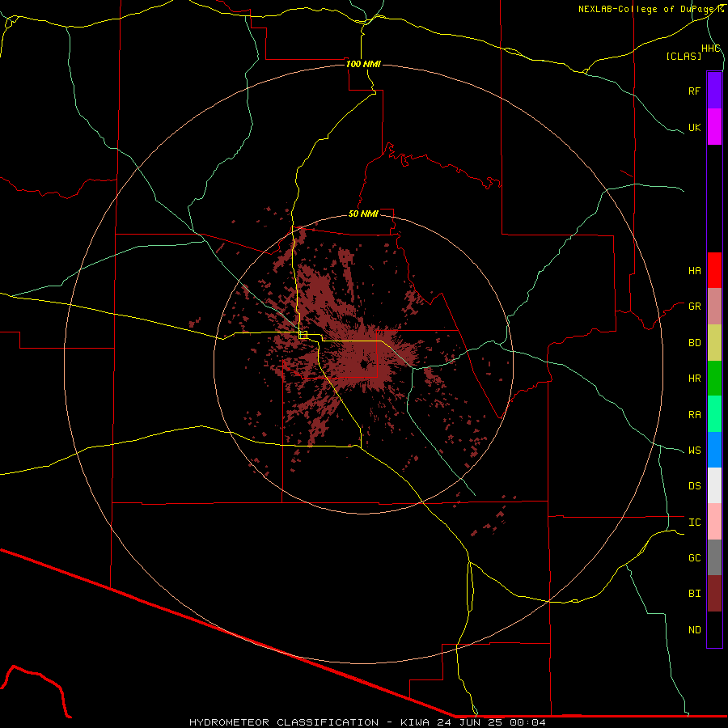Click the IC pink legend swatch

714,522
